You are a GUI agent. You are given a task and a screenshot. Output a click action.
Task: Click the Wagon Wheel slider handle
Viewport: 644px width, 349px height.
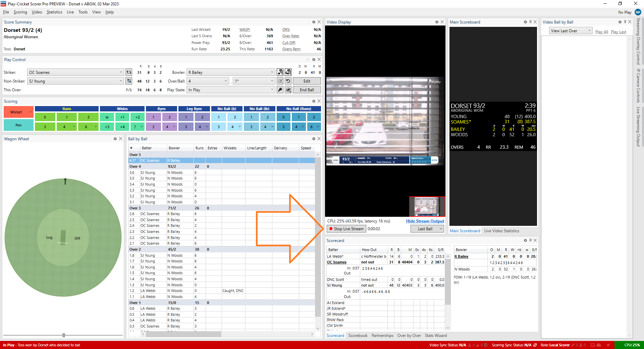pyautogui.click(x=64, y=335)
